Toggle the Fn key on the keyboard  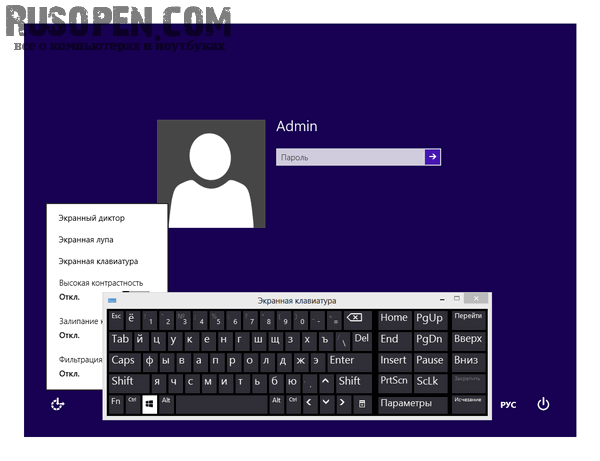(116, 402)
